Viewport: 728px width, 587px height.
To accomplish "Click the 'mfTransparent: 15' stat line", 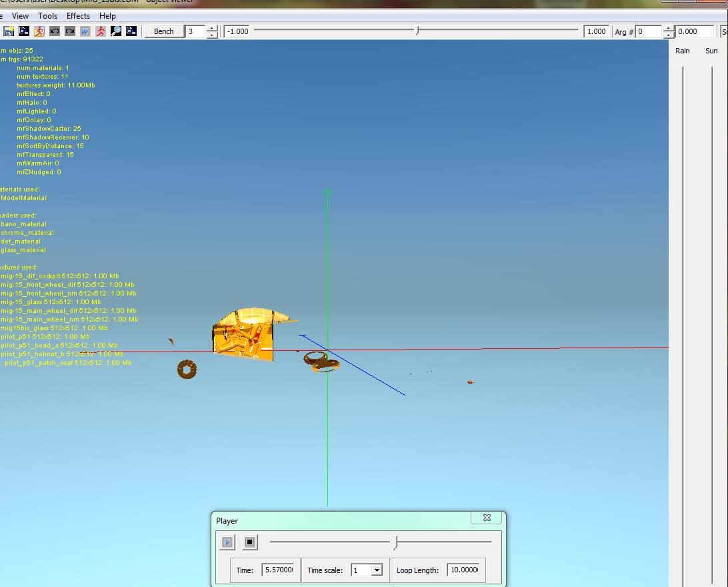I will click(45, 155).
